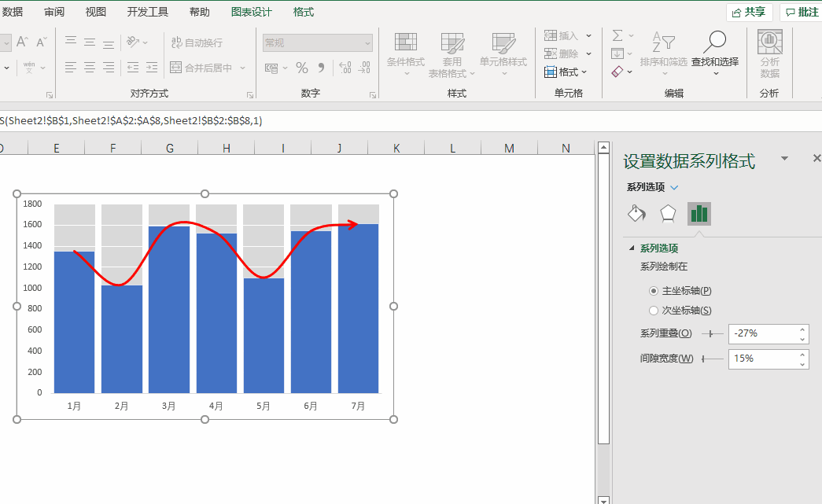Image resolution: width=822 pixels, height=504 pixels.
Task: Toggle 自动换行 wrap text
Action: tap(197, 42)
